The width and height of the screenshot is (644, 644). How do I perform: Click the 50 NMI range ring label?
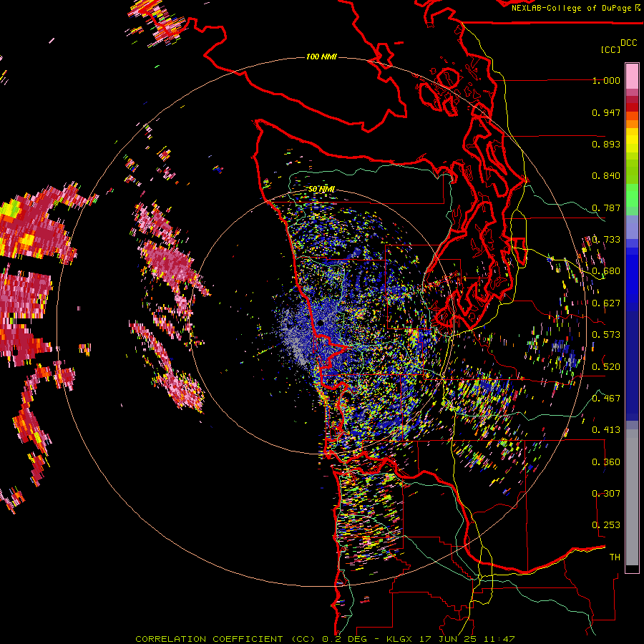click(321, 189)
